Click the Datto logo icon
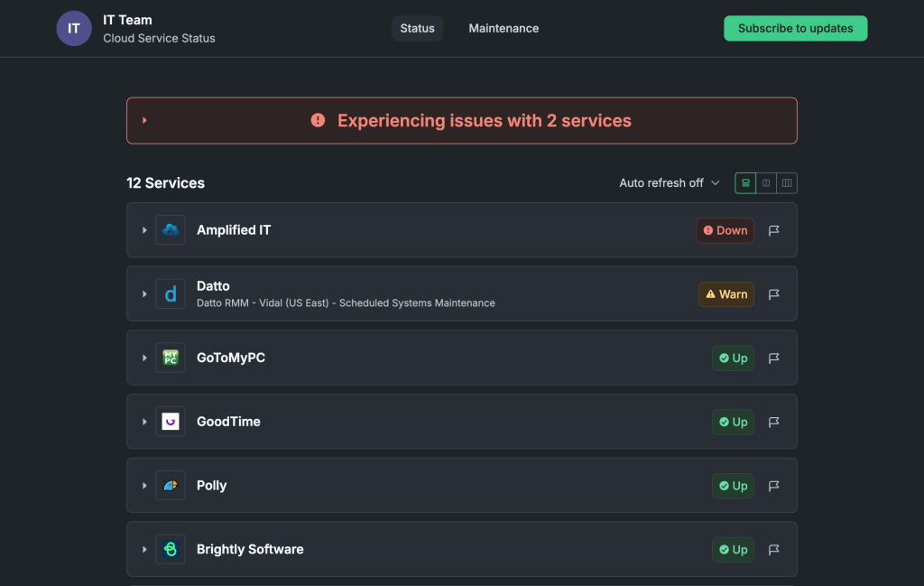 (171, 293)
